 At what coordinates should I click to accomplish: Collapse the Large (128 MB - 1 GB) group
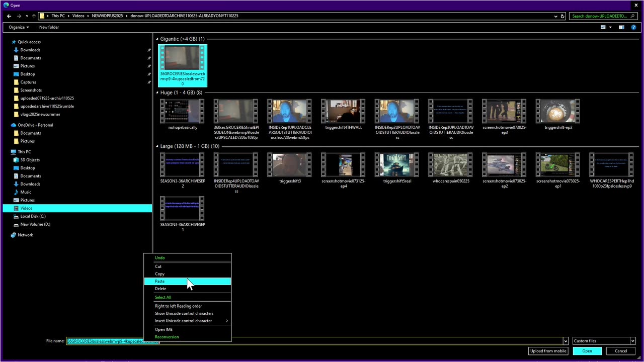pos(156,146)
